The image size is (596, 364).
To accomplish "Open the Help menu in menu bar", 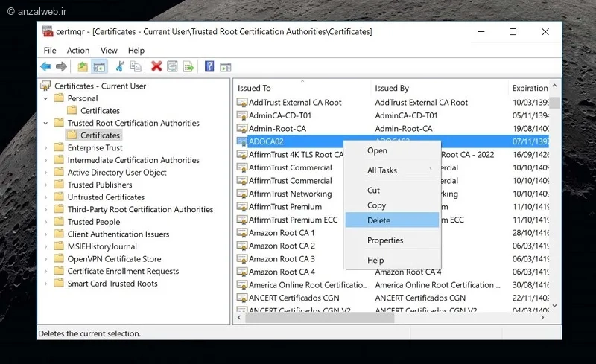I will tap(136, 50).
